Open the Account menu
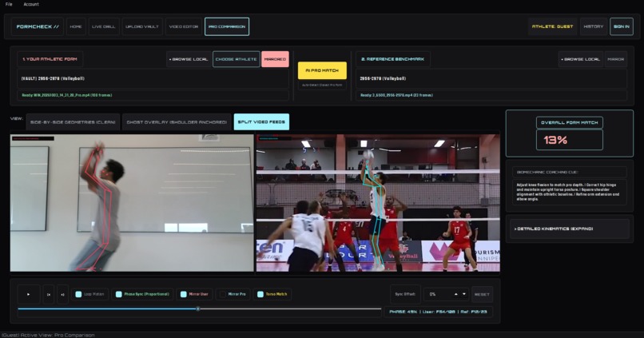The image size is (644, 338). coord(31,4)
